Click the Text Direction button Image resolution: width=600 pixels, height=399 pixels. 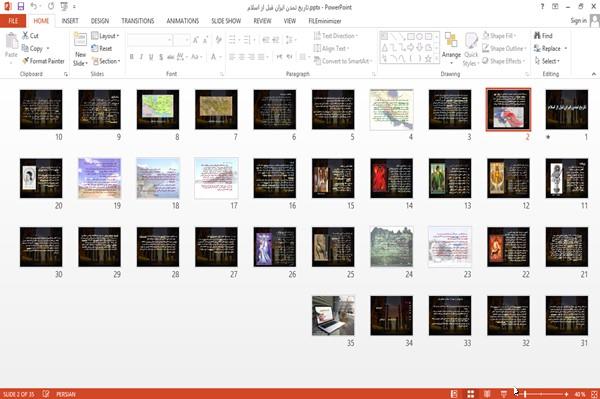pos(336,36)
